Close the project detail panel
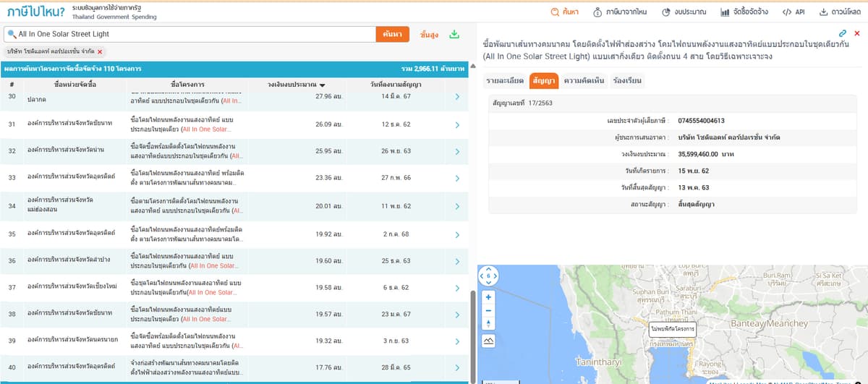Viewport: 868px width, 384px height. 857,33
